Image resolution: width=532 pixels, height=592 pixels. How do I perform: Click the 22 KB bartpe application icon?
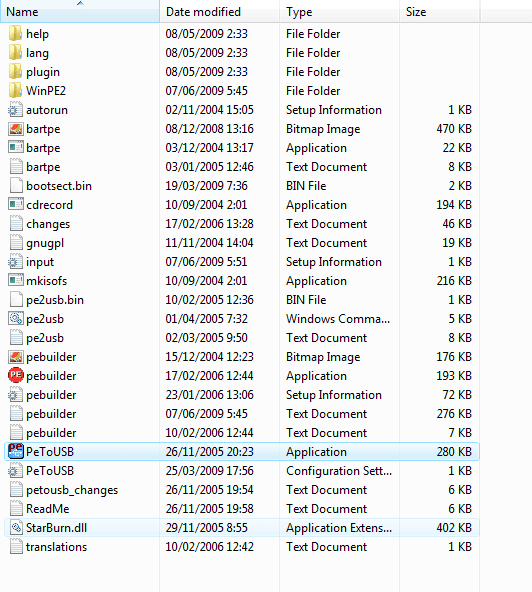[15, 148]
